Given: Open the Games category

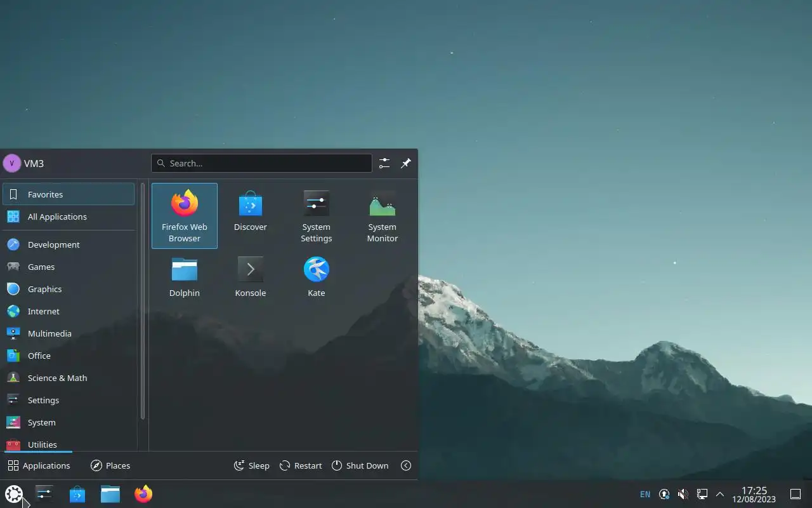Looking at the screenshot, I should coord(69,267).
